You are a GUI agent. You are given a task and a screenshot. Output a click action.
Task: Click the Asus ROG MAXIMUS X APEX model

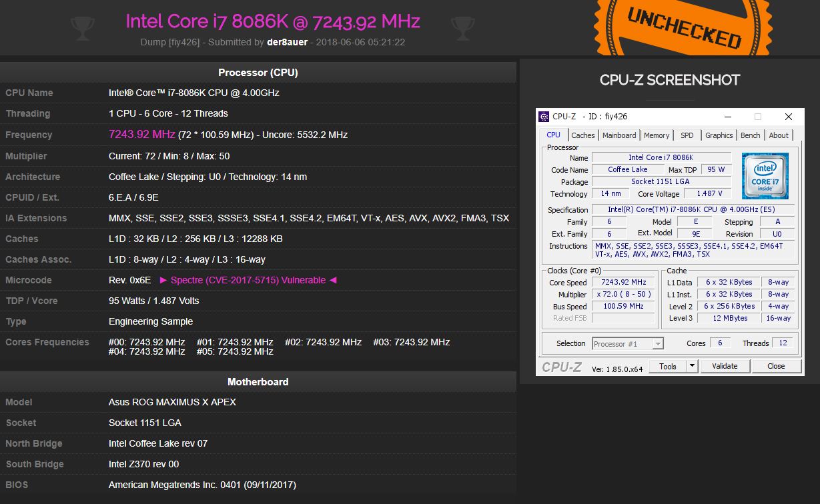172,402
